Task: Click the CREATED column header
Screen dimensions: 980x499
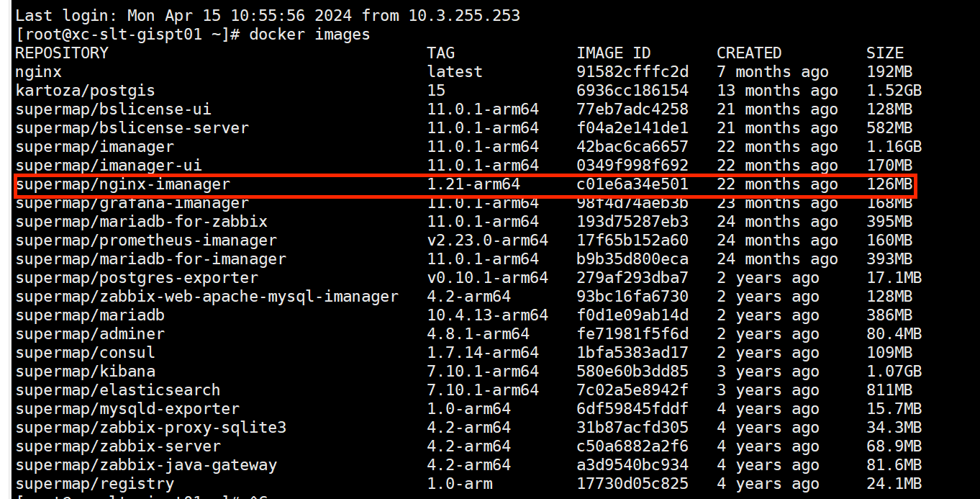Action: click(x=749, y=53)
